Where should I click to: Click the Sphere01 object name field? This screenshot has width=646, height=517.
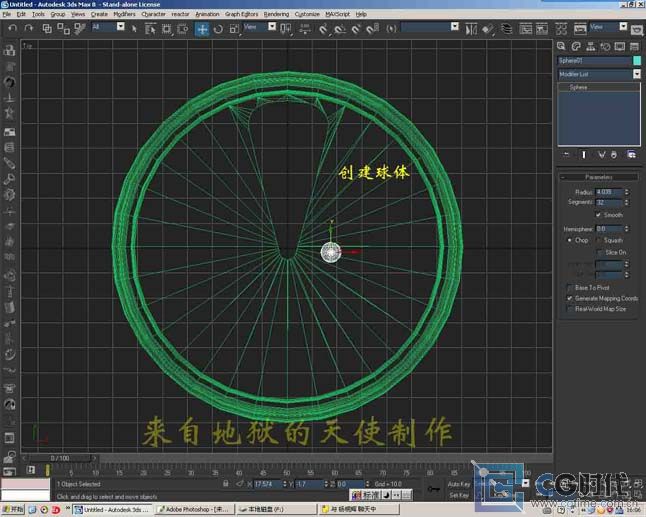point(594,61)
